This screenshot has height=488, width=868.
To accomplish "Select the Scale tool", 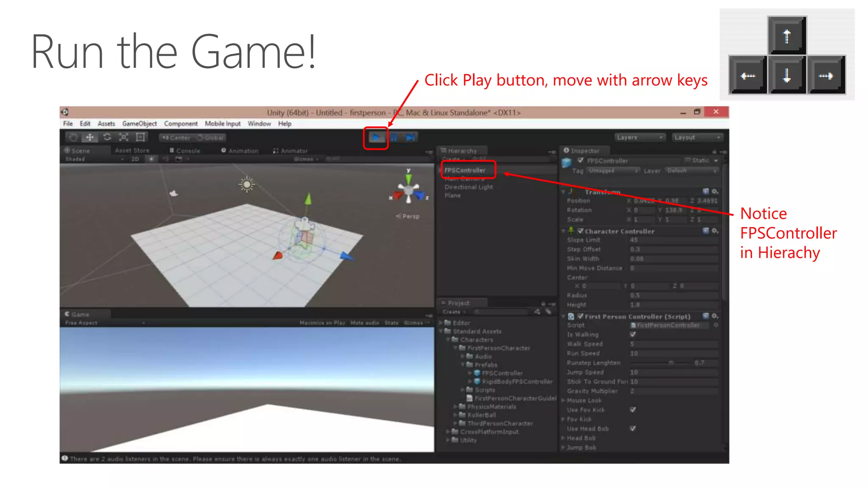I will 123,137.
